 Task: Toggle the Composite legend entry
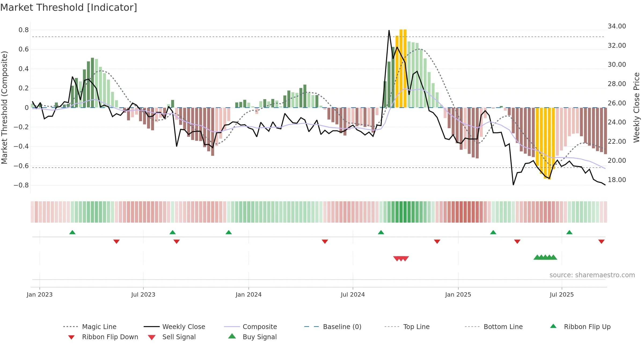[250, 327]
